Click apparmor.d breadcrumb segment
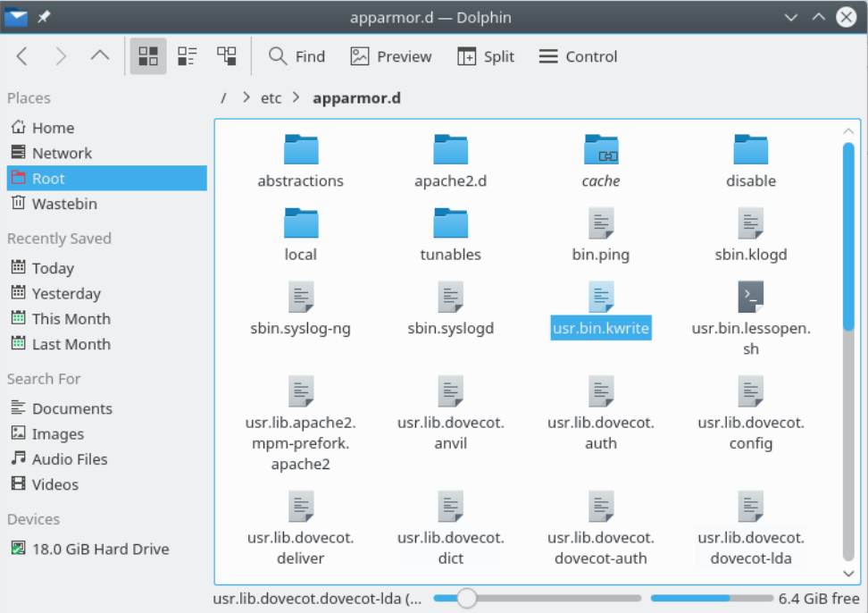The image size is (868, 613). pyautogui.click(x=356, y=98)
